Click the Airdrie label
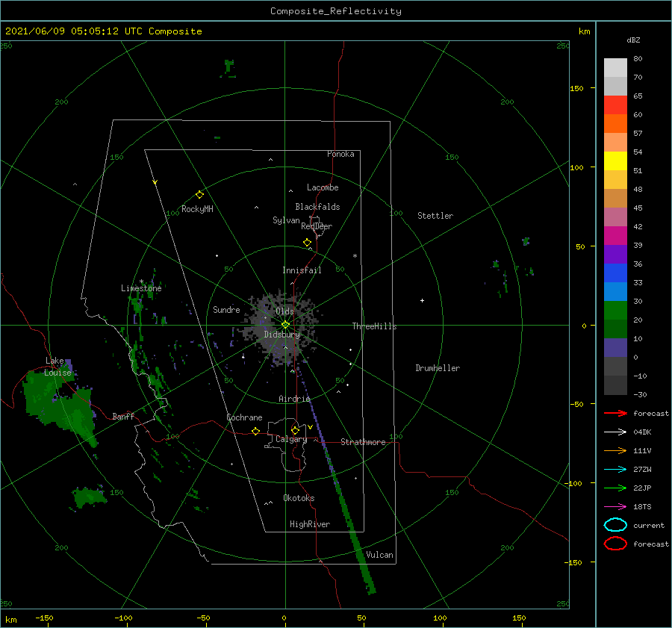The width and height of the screenshot is (672, 628). tap(294, 399)
